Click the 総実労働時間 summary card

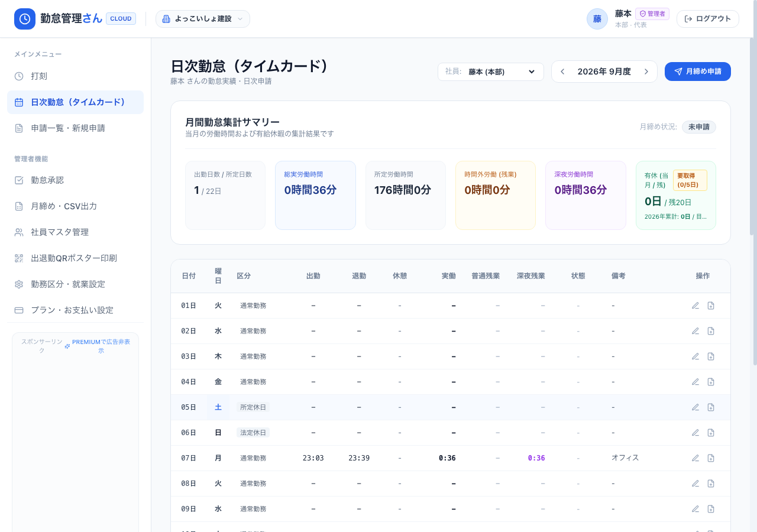click(315, 195)
